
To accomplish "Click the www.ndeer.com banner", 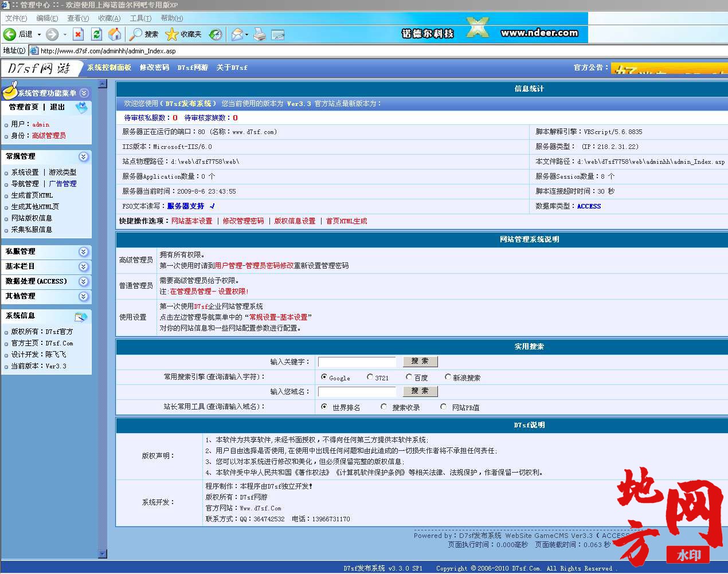I will click(x=539, y=33).
